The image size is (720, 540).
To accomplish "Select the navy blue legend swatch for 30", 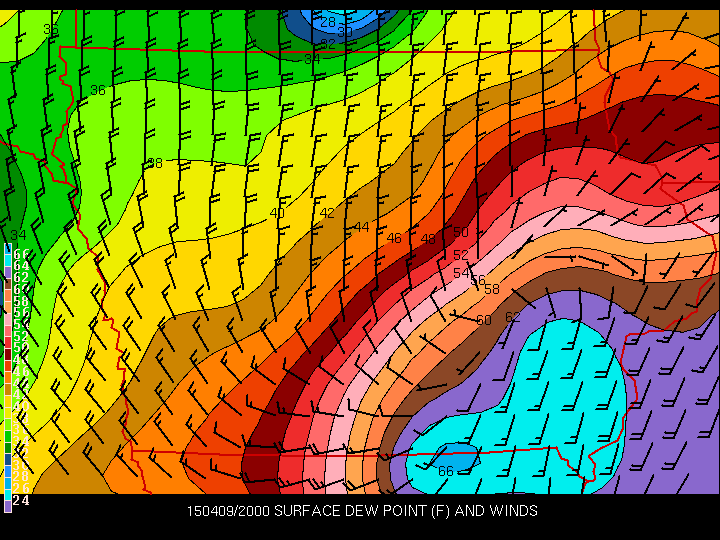I will 8,460.
